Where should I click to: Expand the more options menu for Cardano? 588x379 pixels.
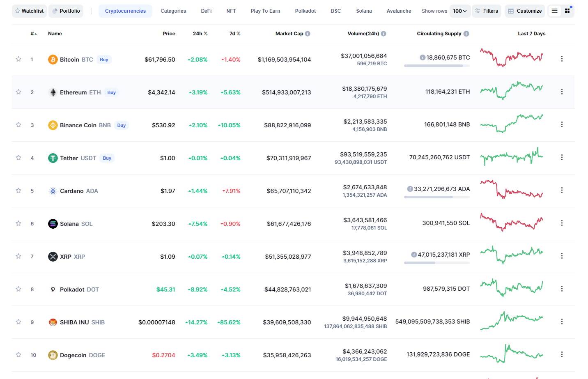click(x=562, y=190)
